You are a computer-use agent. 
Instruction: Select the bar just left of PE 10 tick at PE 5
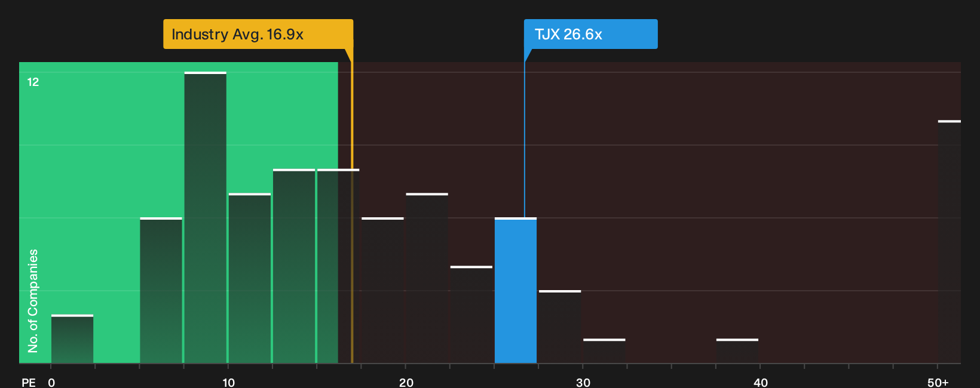point(161,291)
